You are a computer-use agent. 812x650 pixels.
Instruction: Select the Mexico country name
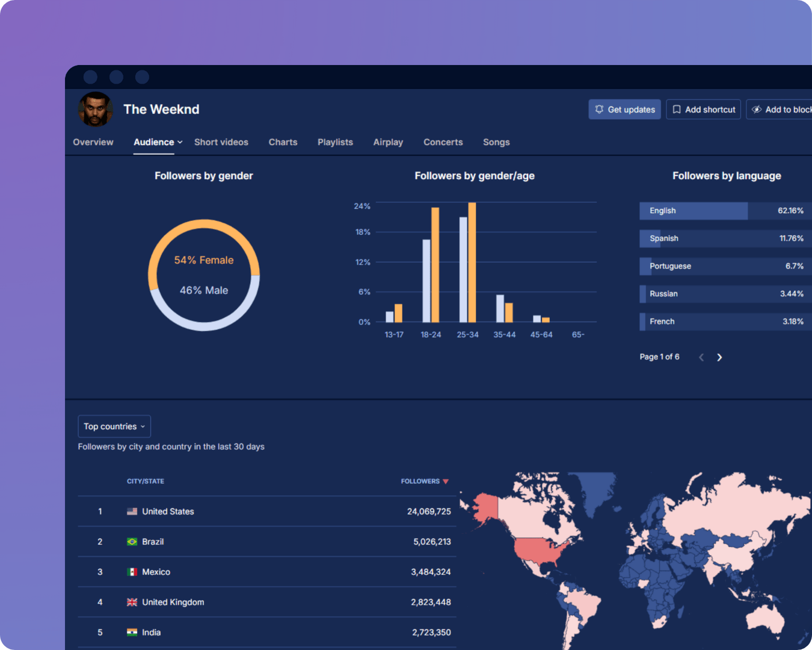pos(156,572)
